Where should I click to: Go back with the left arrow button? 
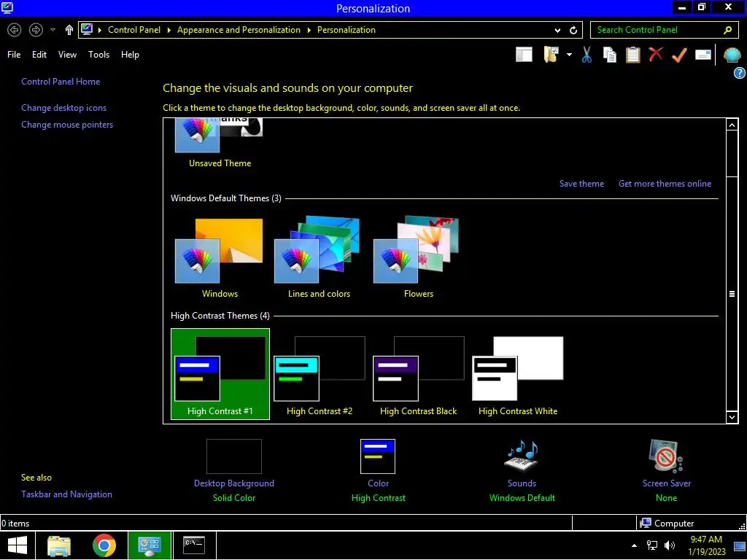(15, 30)
